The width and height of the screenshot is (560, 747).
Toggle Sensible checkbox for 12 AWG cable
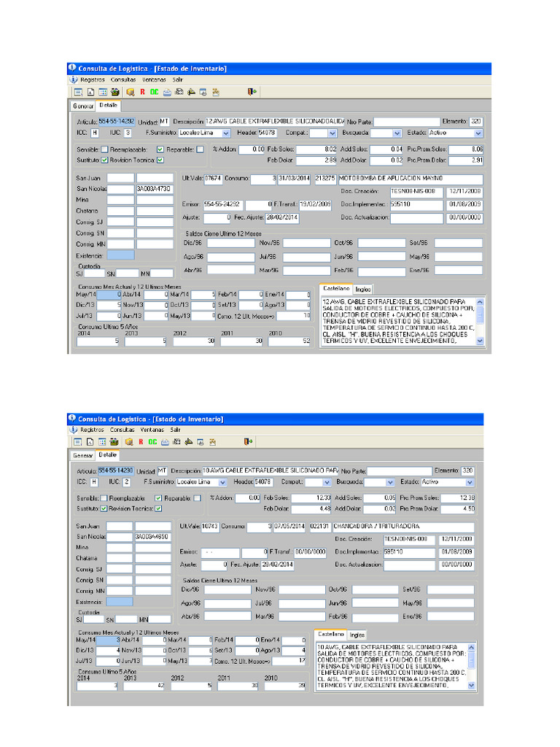click(105, 150)
